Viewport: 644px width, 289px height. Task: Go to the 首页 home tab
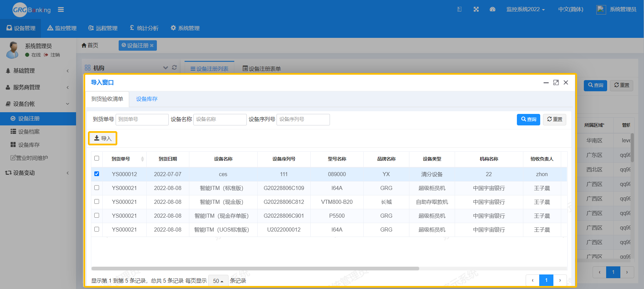tap(90, 45)
